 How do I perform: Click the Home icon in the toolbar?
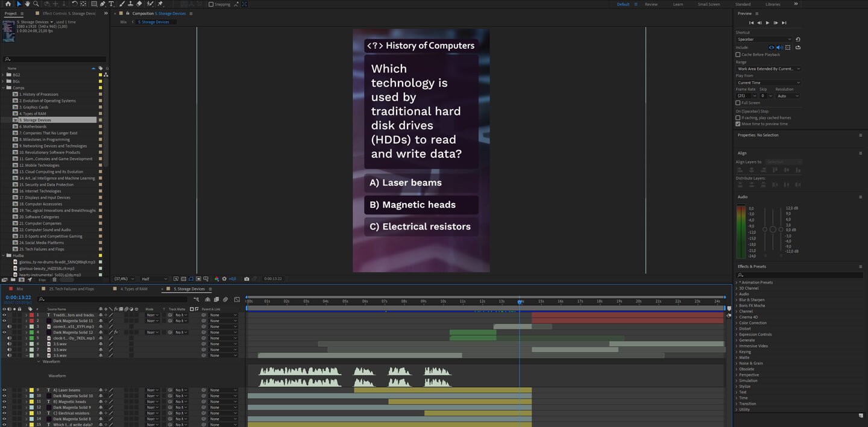coord(8,4)
